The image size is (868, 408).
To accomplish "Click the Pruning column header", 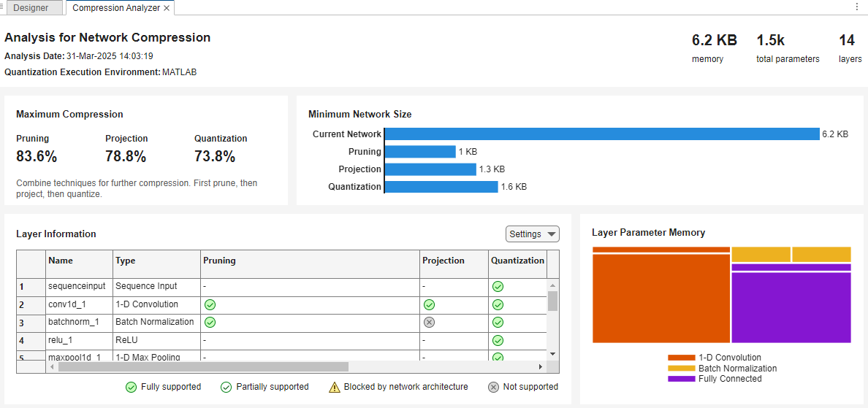I will point(310,261).
